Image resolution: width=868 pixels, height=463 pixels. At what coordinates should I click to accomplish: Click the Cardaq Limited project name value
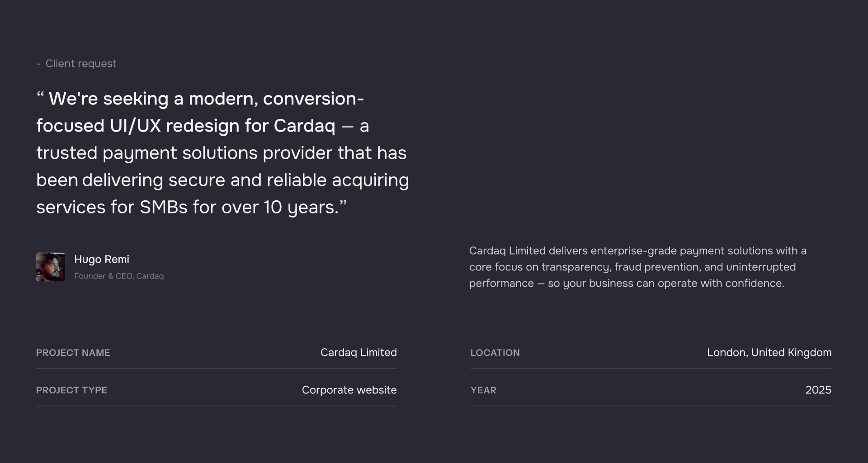359,352
